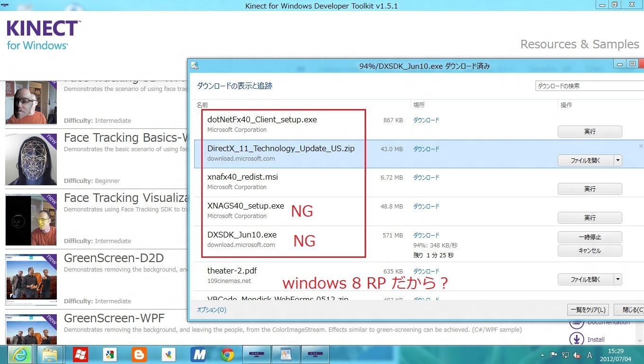Open the オプション(O) link
This screenshot has width=644, height=364.
212,310
